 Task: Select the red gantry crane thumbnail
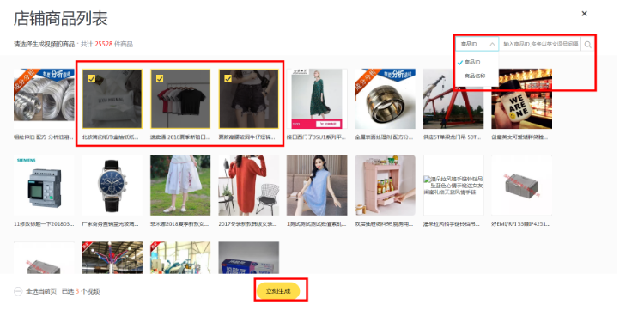(x=453, y=99)
